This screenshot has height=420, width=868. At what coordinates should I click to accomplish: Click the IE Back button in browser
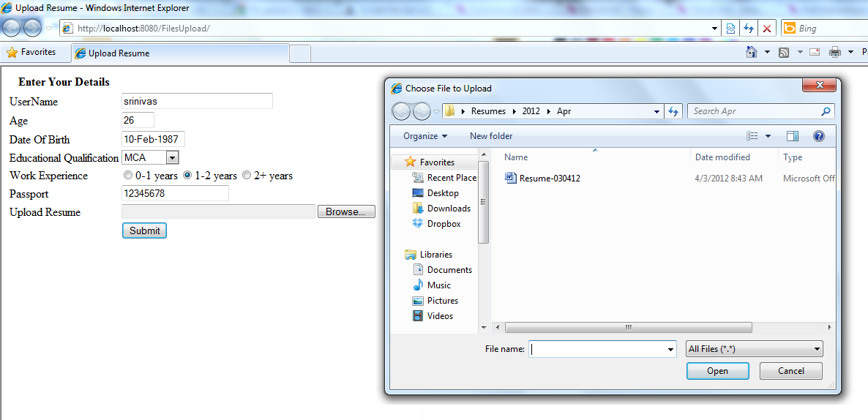pos(12,28)
